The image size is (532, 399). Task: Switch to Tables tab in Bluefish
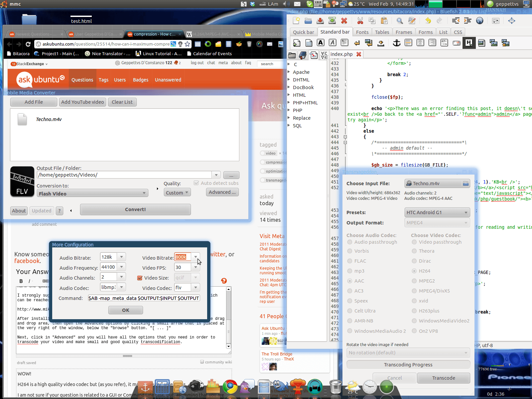(x=382, y=32)
